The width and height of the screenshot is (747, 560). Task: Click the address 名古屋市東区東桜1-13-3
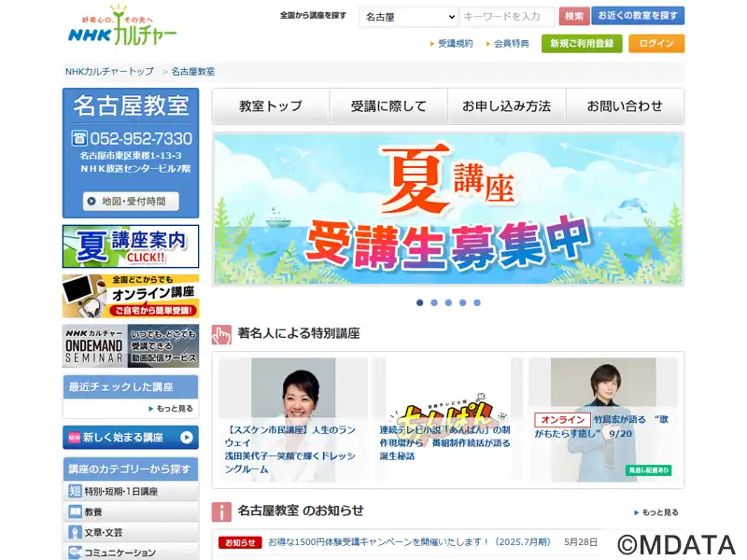[131, 156]
